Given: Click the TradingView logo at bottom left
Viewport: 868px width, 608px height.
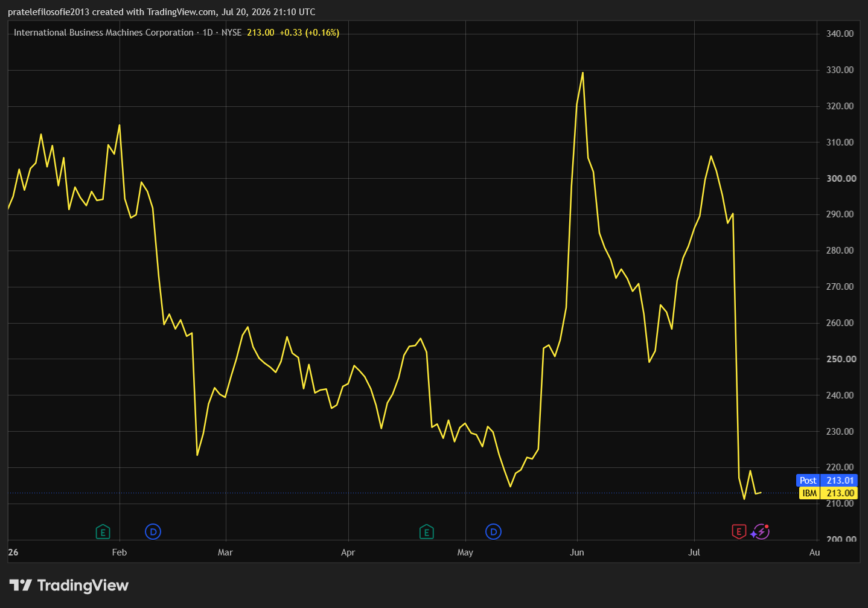Looking at the screenshot, I should point(69,585).
